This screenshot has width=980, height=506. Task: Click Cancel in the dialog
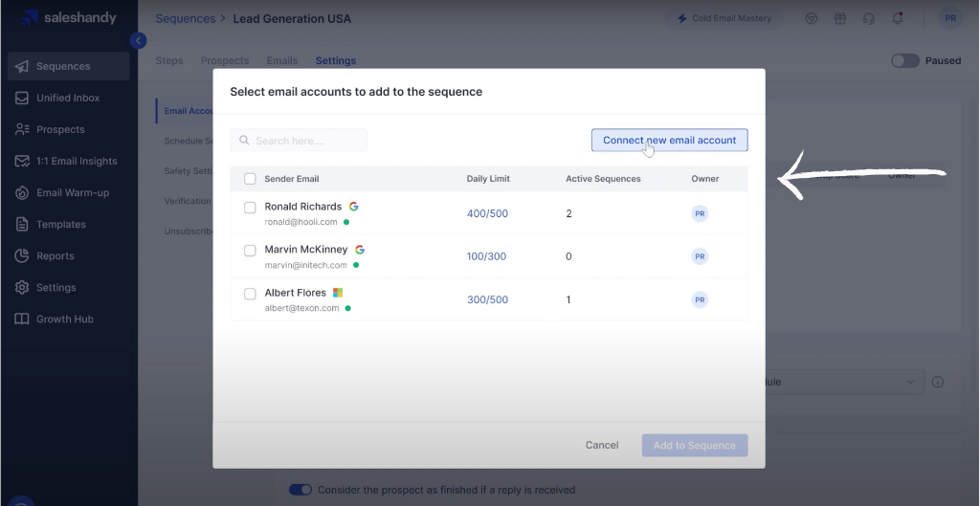click(602, 445)
